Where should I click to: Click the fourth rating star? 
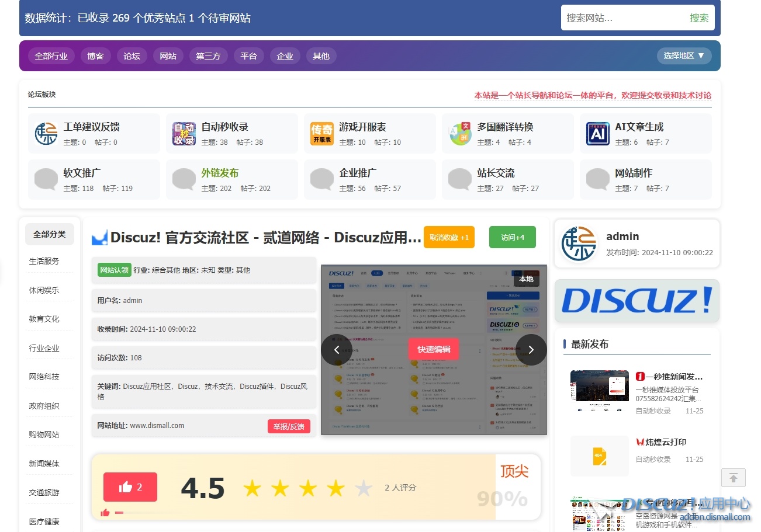(x=335, y=488)
